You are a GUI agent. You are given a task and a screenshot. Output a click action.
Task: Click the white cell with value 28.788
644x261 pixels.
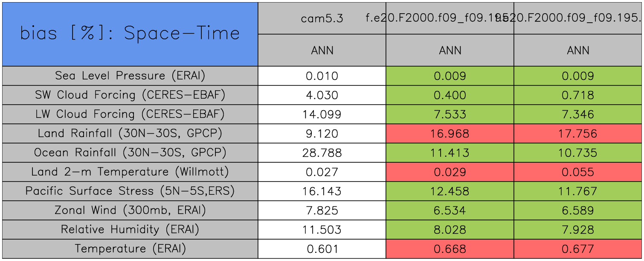pyautogui.click(x=322, y=153)
